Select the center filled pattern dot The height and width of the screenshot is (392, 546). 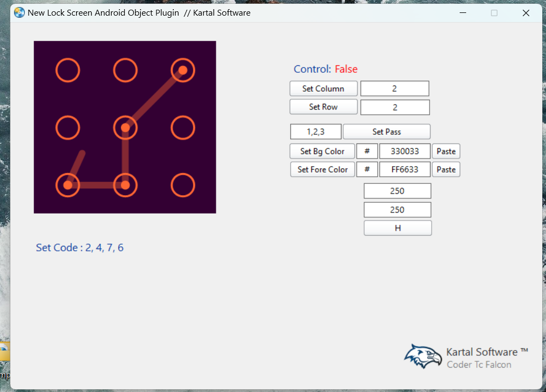tap(125, 128)
